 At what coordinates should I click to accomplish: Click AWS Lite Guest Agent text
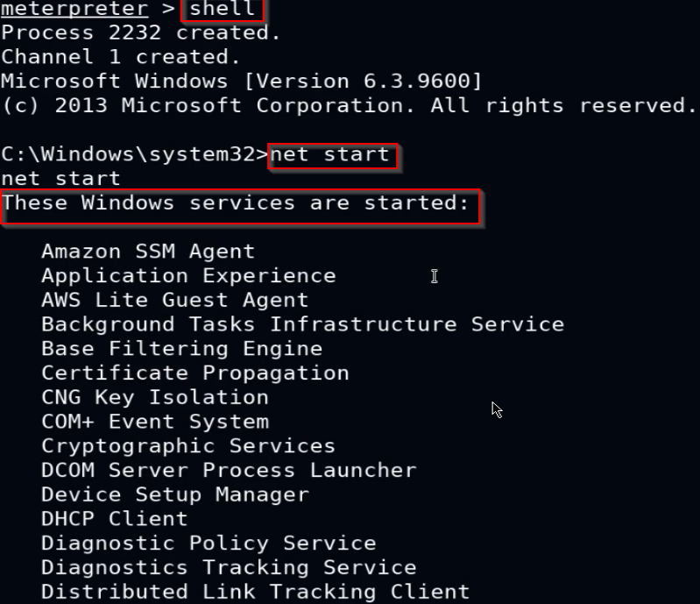click(174, 300)
